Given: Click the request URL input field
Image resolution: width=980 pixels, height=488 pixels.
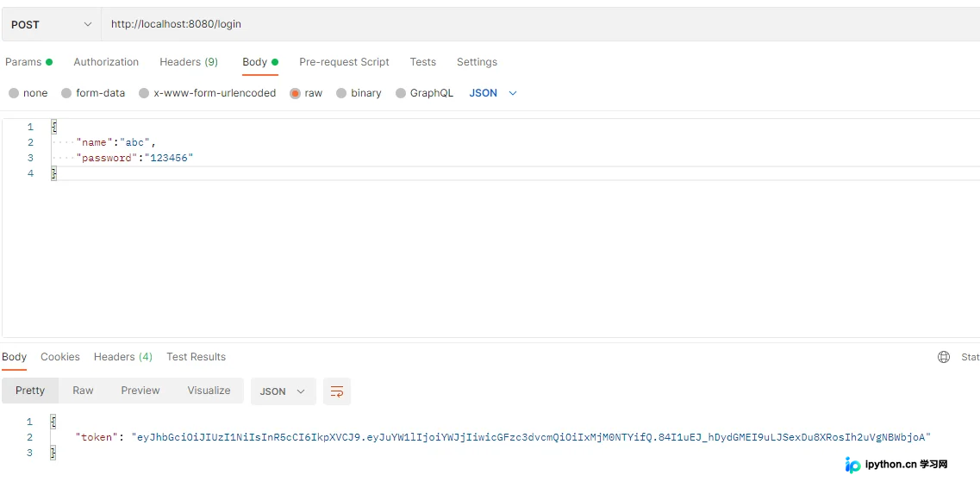Looking at the screenshot, I should click(x=540, y=24).
